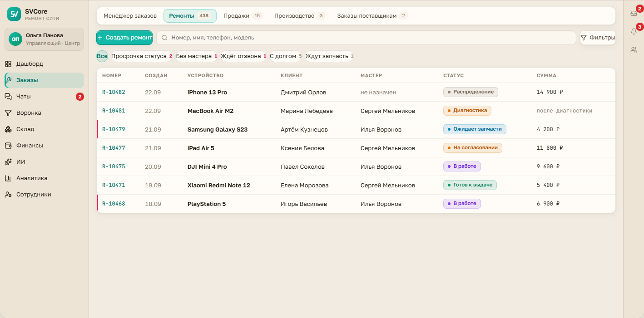Toggle С долгом filter chip
Image resolution: width=644 pixels, height=318 pixels.
point(286,56)
